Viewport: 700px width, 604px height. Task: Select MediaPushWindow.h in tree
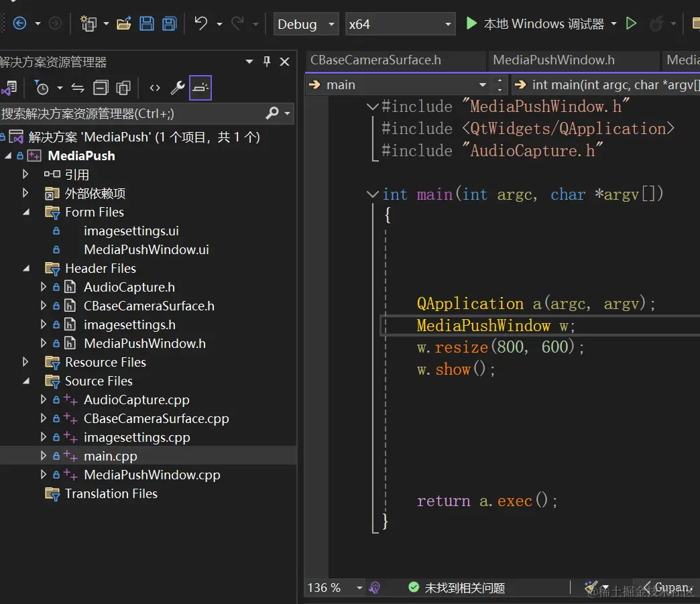click(x=145, y=343)
